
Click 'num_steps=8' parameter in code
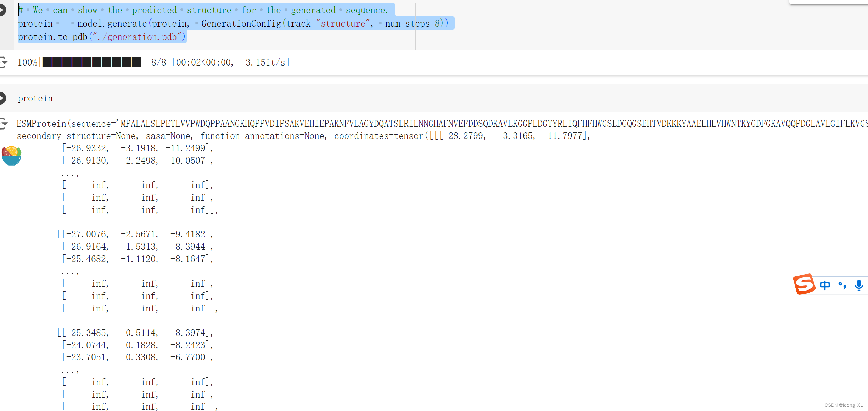click(x=412, y=23)
